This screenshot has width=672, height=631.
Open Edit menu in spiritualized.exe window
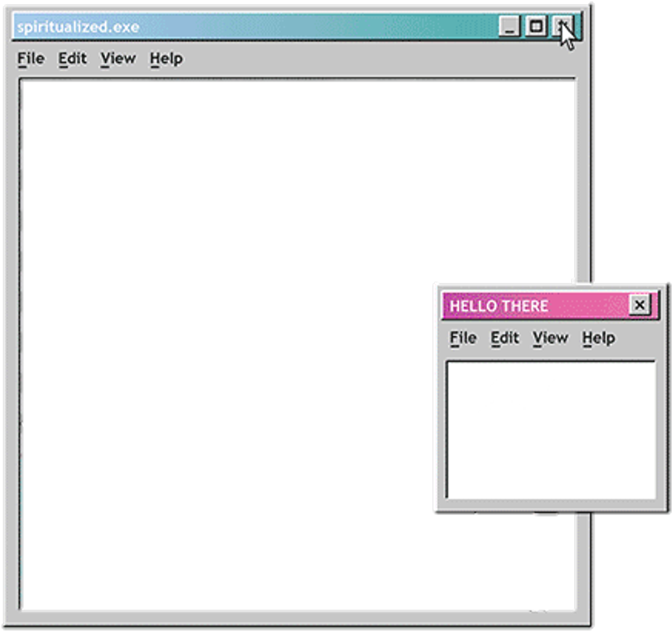(72, 59)
